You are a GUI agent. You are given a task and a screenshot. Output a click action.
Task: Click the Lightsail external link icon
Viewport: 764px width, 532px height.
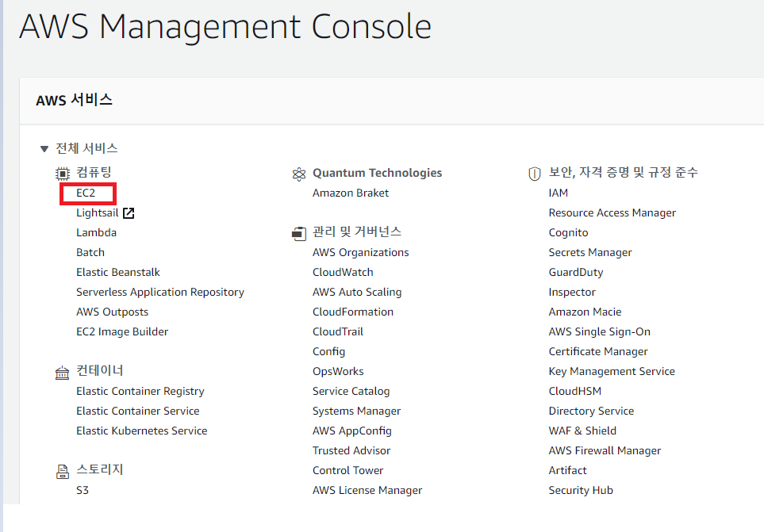click(x=129, y=213)
